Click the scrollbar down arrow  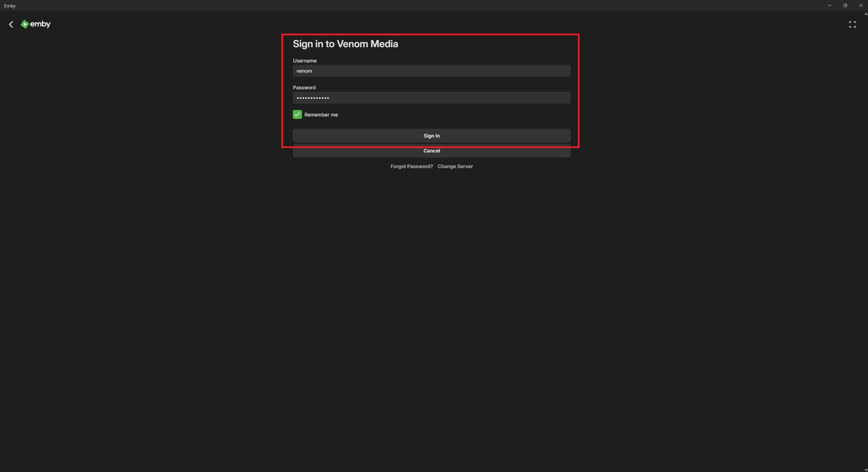pos(866,470)
